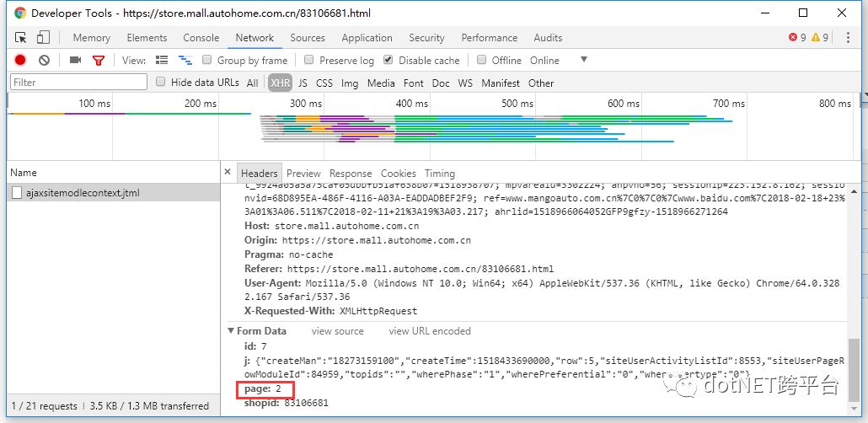Screen dimensions: 868x423
Task: Select the ajaxsitemodlecontext.jtml request row
Action: tap(114, 193)
